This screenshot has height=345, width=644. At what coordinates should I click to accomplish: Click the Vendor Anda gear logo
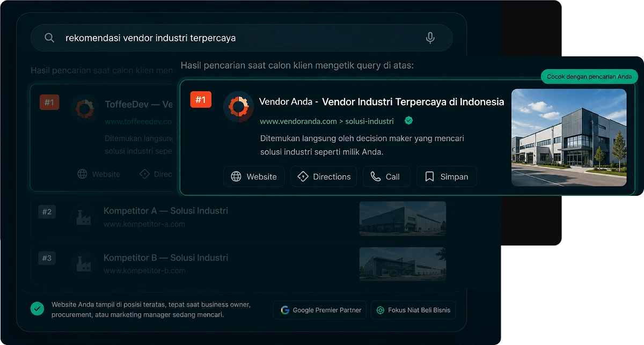pos(238,107)
